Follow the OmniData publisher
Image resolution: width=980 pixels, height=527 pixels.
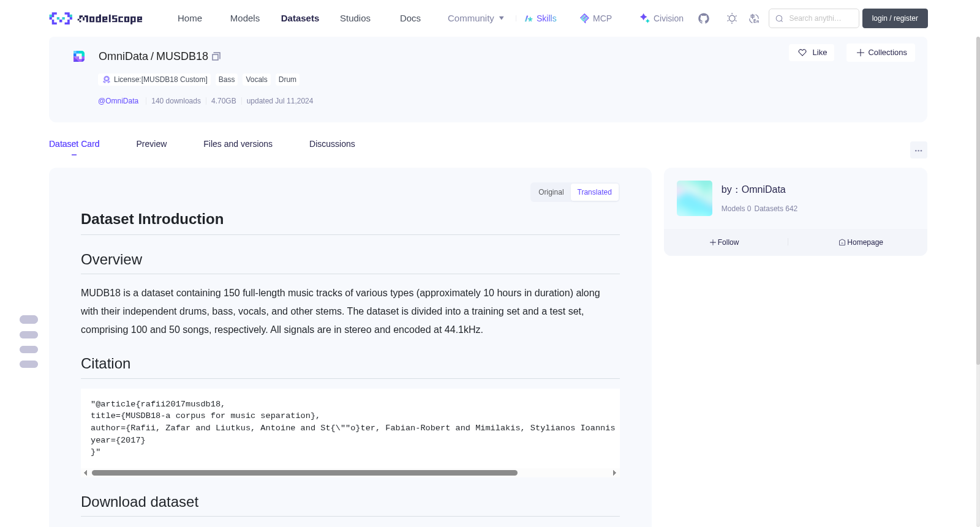(x=724, y=242)
